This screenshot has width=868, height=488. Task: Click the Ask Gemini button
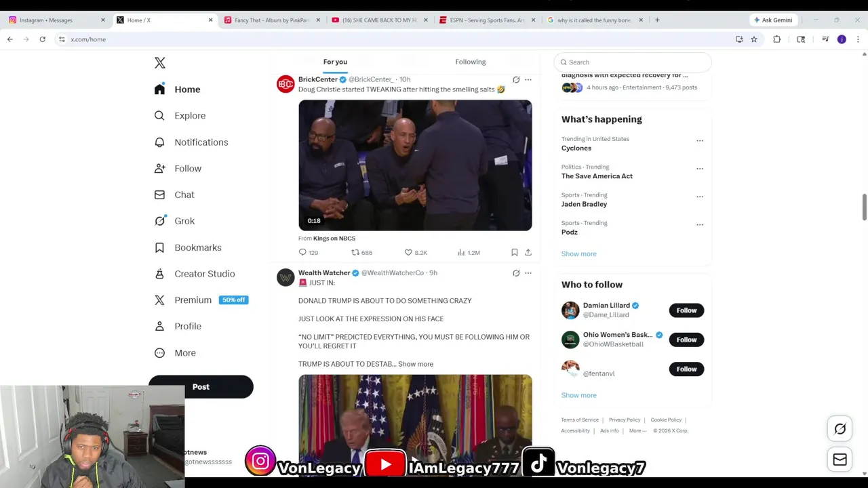[x=772, y=20]
